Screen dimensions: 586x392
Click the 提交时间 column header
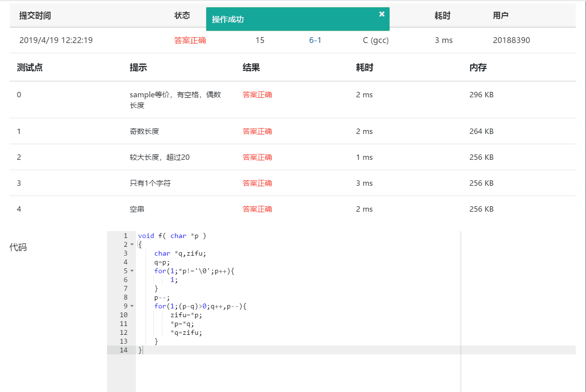(x=35, y=16)
